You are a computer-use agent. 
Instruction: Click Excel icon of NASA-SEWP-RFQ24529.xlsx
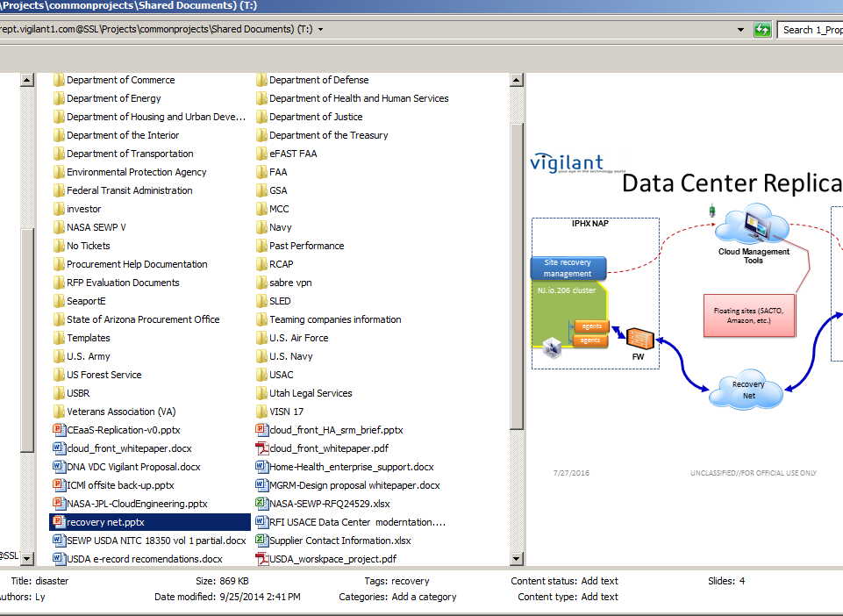[261, 504]
